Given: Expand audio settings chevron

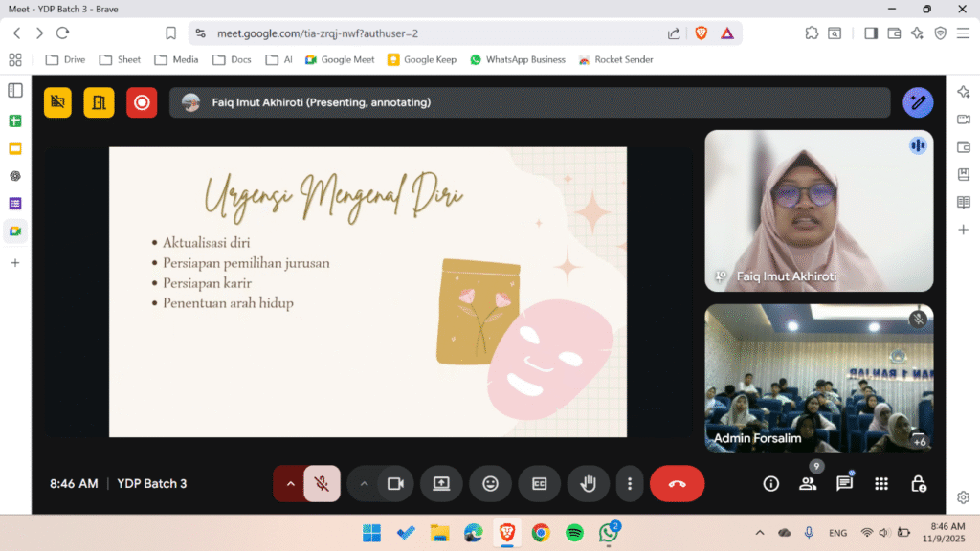Looking at the screenshot, I should tap(290, 484).
